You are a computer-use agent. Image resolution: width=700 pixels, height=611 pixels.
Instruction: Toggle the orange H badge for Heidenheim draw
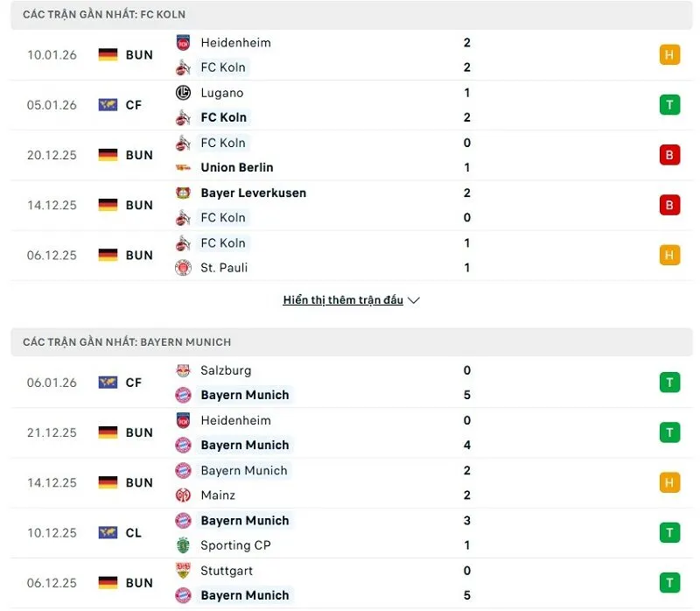pos(669,54)
